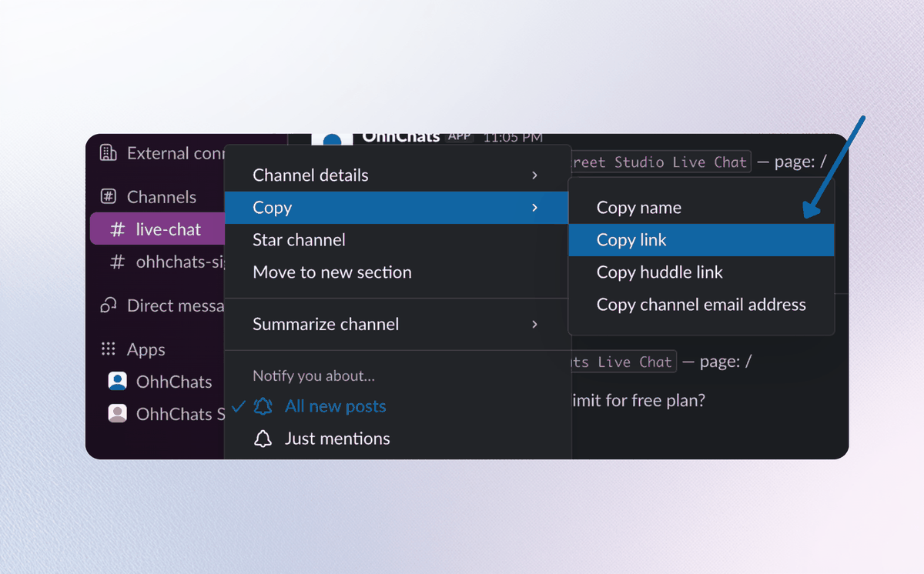Click the Apps grid icon in sidebar
The width and height of the screenshot is (924, 574).
109,349
